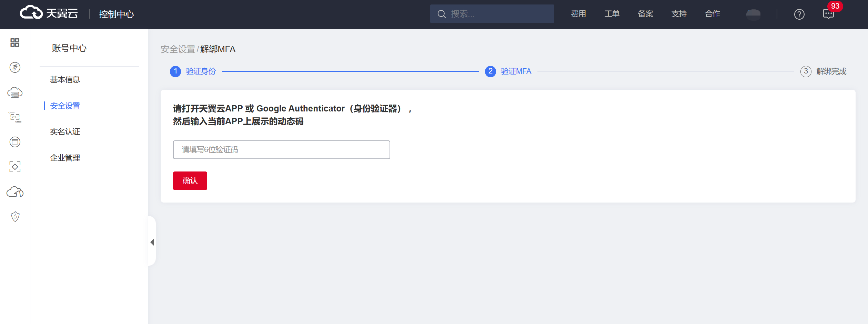Screen dimensions: 868x324
Task: Open the help question mark icon
Action: [x=799, y=14]
